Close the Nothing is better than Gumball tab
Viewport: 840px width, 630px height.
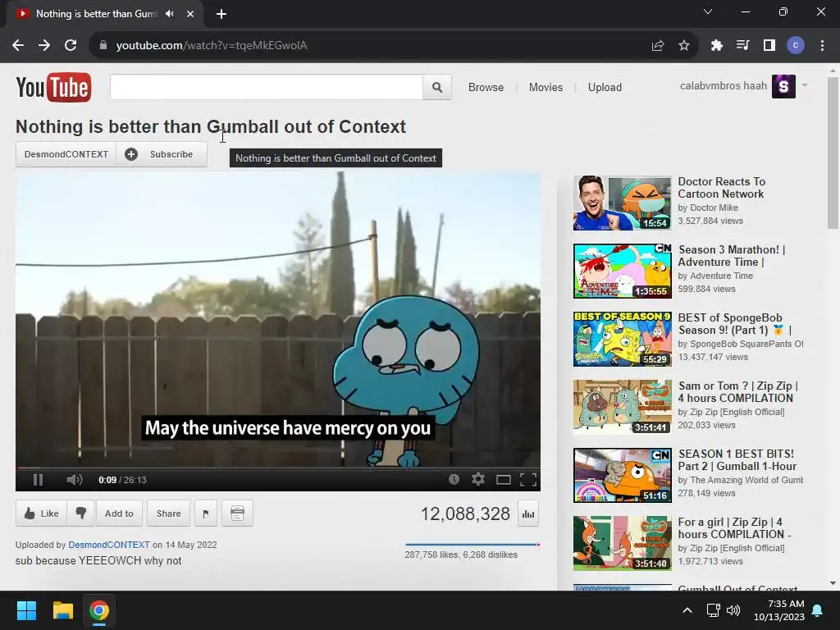[190, 14]
